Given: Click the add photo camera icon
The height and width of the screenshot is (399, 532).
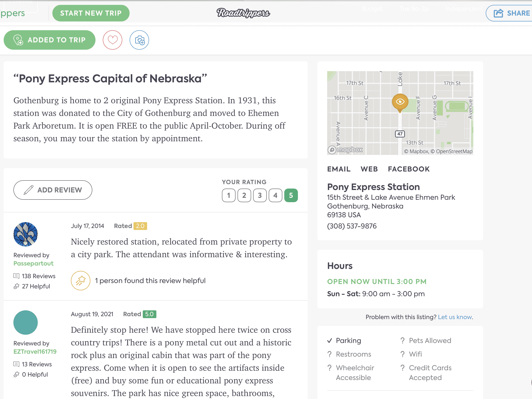Looking at the screenshot, I should (139, 40).
